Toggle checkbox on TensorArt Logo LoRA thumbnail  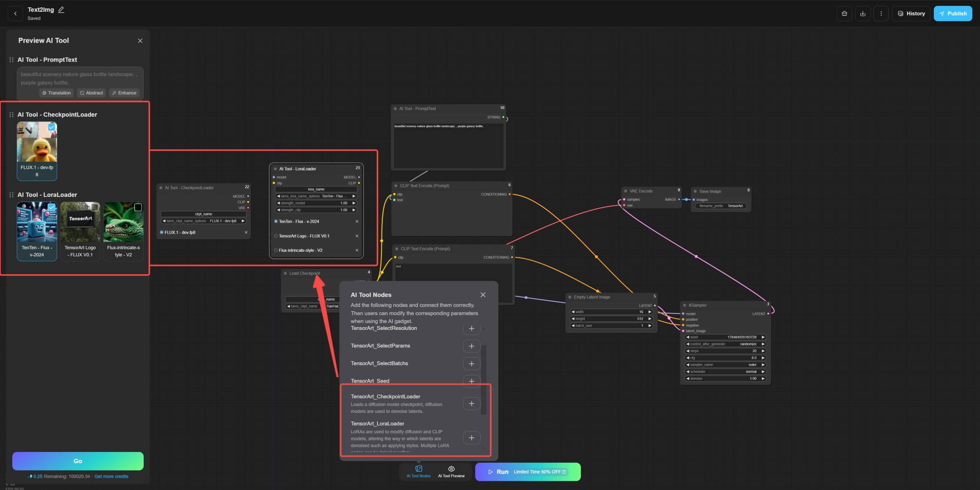tap(95, 207)
